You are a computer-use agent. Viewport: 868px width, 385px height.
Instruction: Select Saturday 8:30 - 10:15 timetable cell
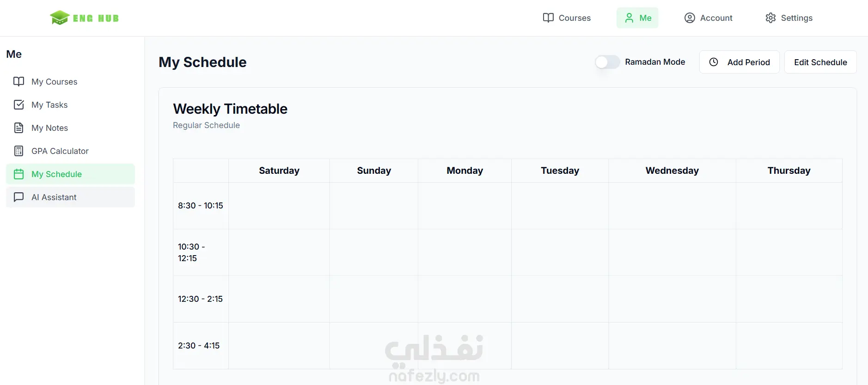[x=279, y=206]
